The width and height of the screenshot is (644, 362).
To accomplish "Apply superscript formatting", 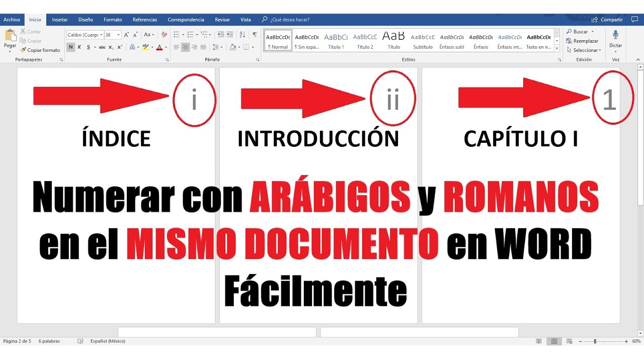I will click(x=119, y=47).
